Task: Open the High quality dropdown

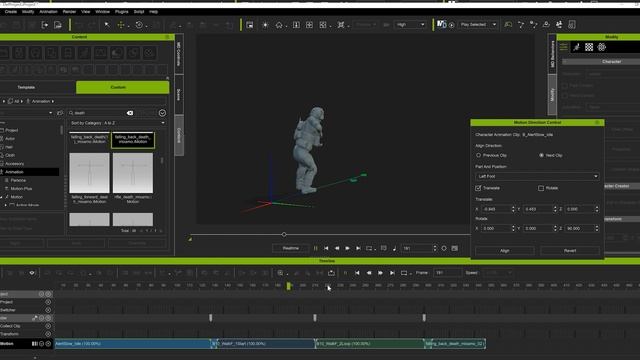Action: tap(410, 25)
